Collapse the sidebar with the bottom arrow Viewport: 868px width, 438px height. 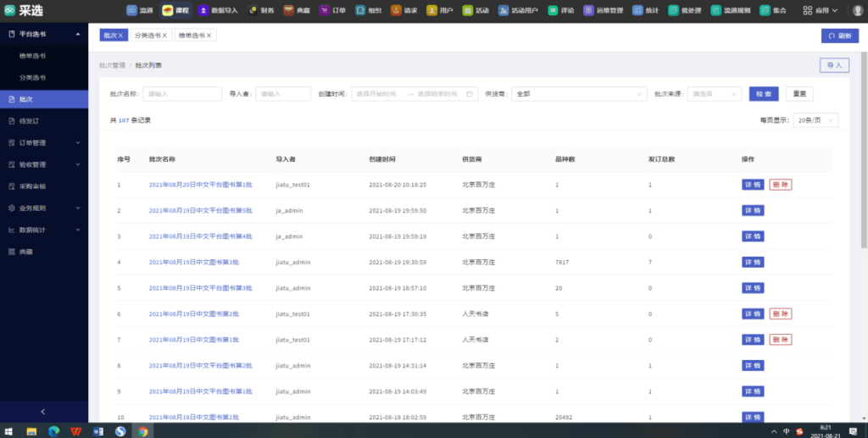tap(43, 412)
